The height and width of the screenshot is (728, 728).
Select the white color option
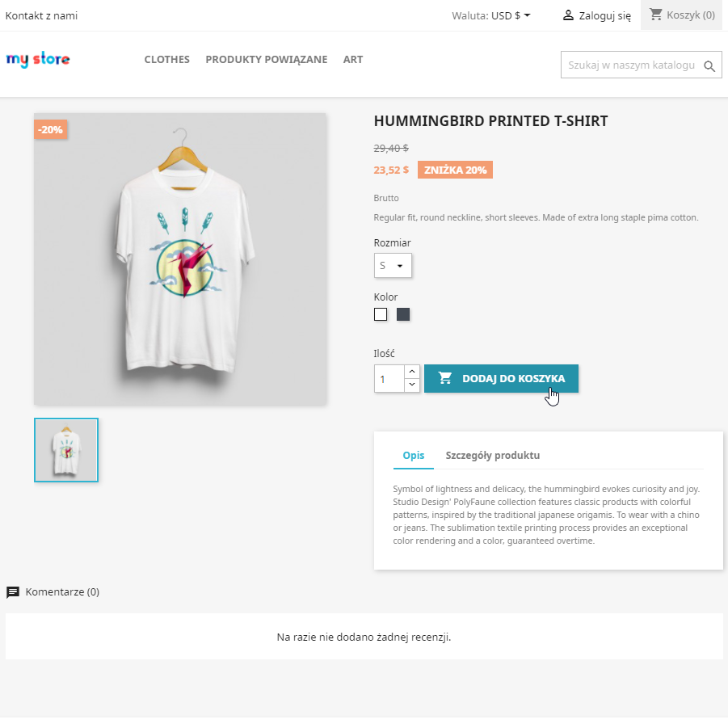pyautogui.click(x=381, y=314)
